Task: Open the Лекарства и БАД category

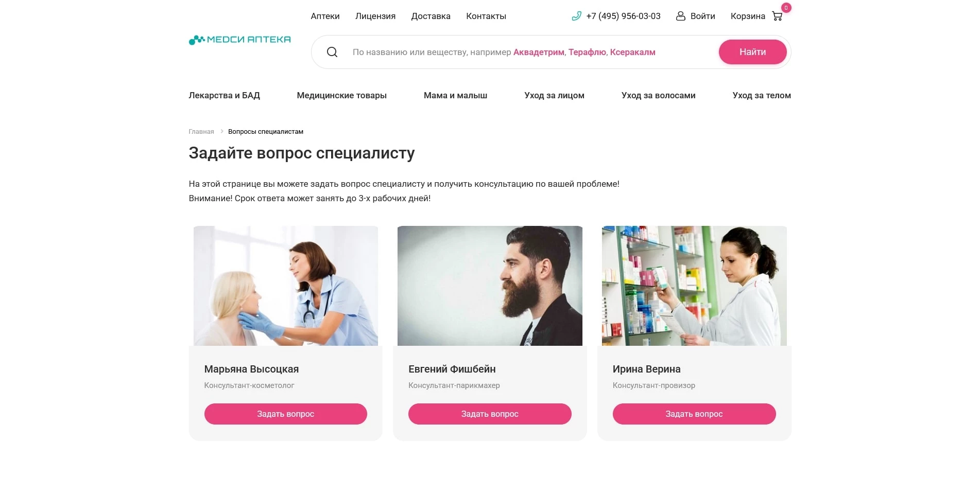Action: (224, 95)
